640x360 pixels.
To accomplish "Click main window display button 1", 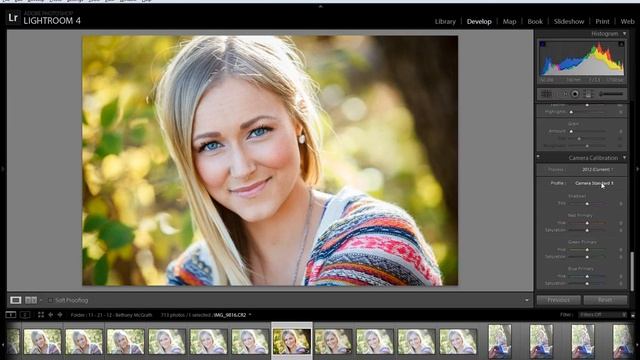I will tap(11, 315).
